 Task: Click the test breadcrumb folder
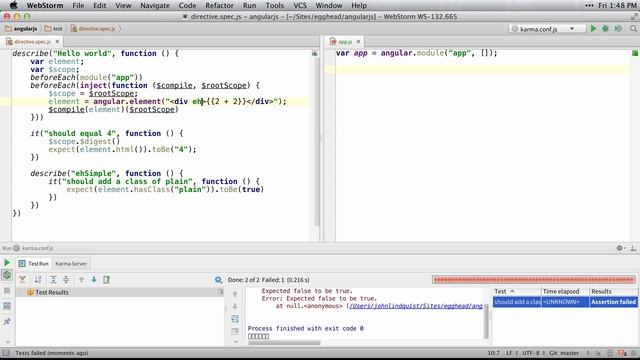click(x=53, y=29)
